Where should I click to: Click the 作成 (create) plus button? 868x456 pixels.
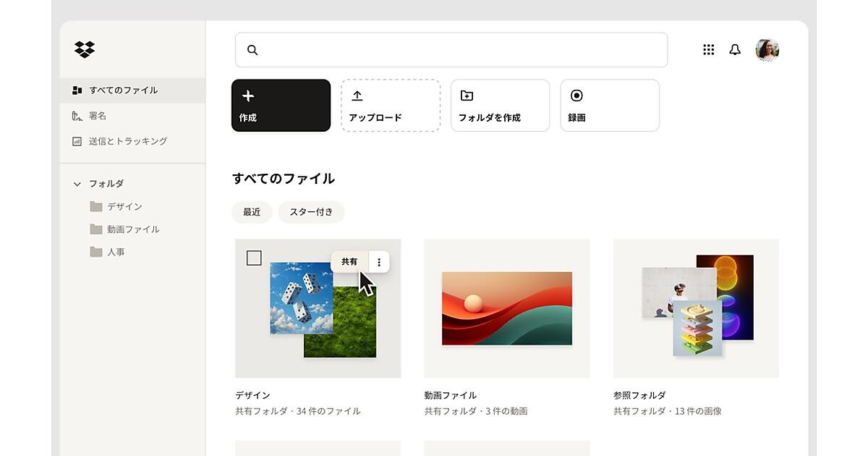click(281, 106)
